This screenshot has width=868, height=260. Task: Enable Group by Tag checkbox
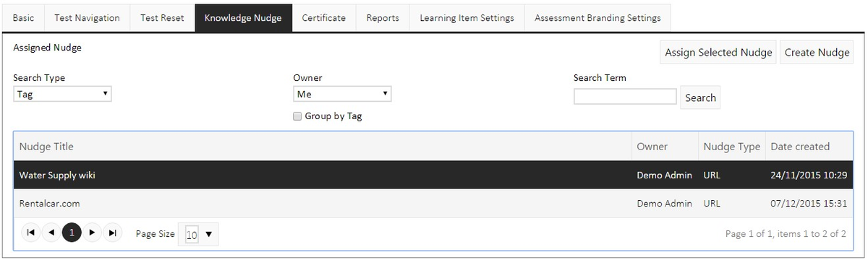pyautogui.click(x=297, y=116)
